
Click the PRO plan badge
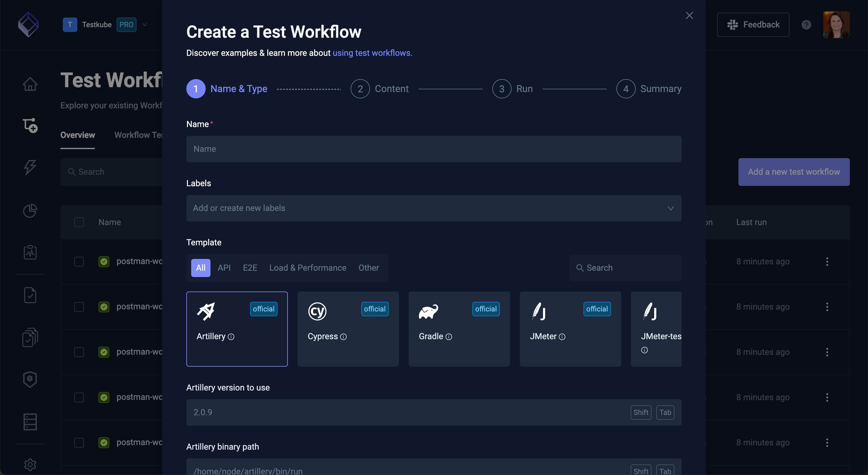126,24
